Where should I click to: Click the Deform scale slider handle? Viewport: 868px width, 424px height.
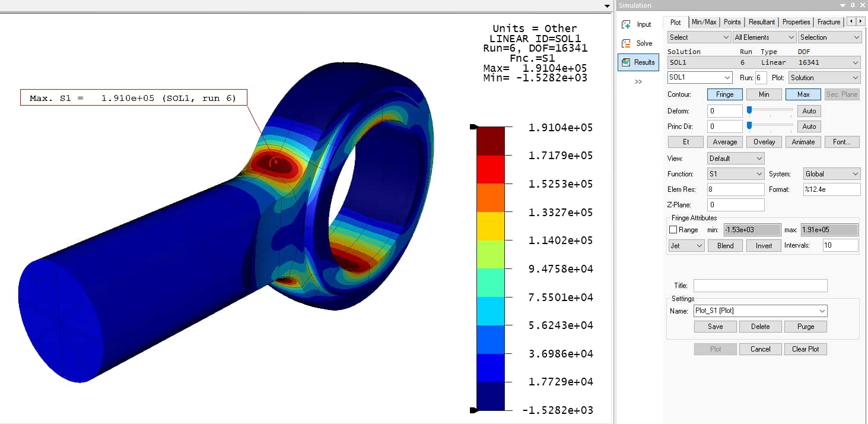pos(749,110)
